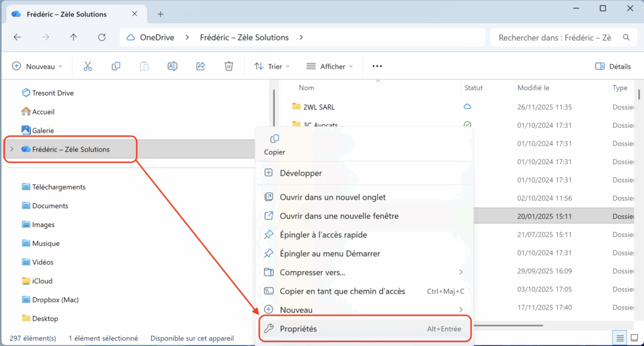The height and width of the screenshot is (346, 644).
Task: Select Propriétés in the context menu
Action: 298,329
